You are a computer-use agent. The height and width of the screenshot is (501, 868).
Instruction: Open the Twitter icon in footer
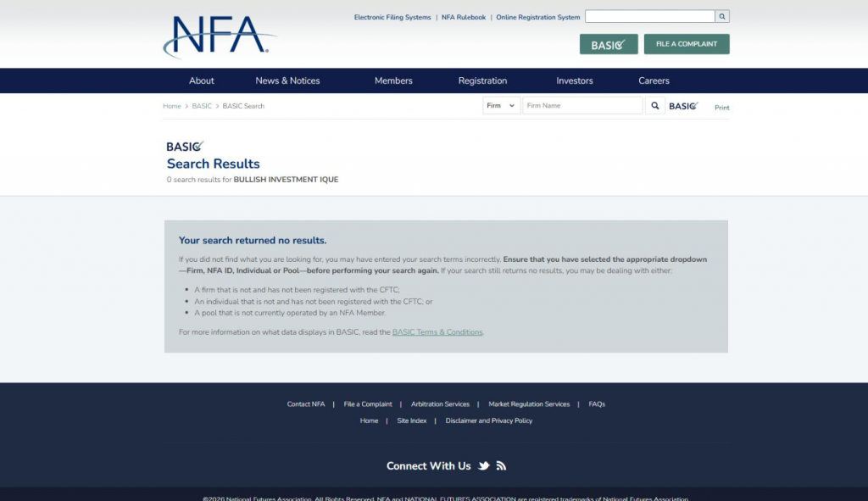click(x=484, y=465)
